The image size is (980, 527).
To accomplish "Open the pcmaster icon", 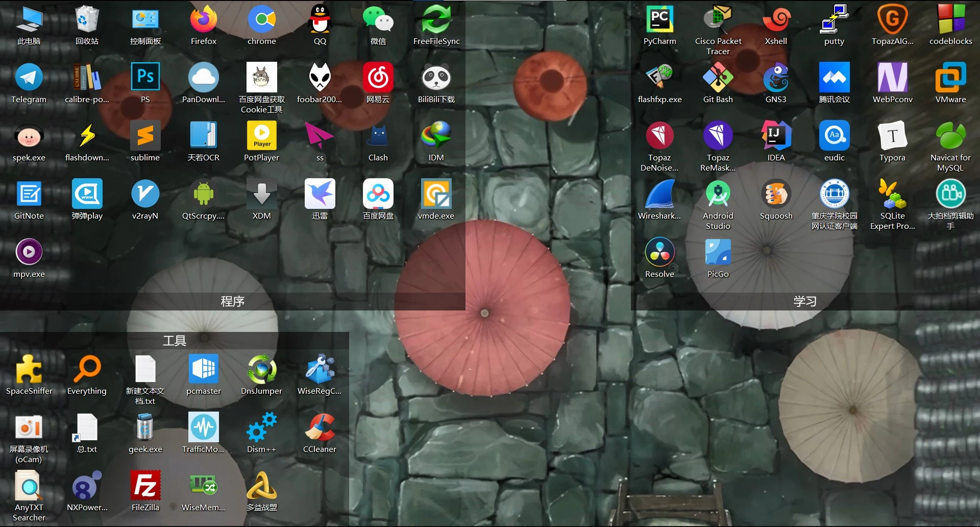I will (x=204, y=369).
